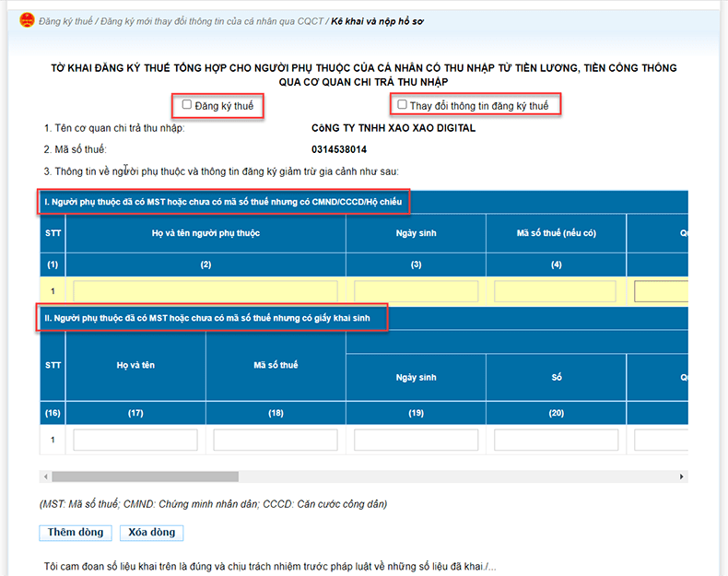This screenshot has height=576, width=728.
Task: Select partially visible fifth-column field in section I
Action: [661, 292]
